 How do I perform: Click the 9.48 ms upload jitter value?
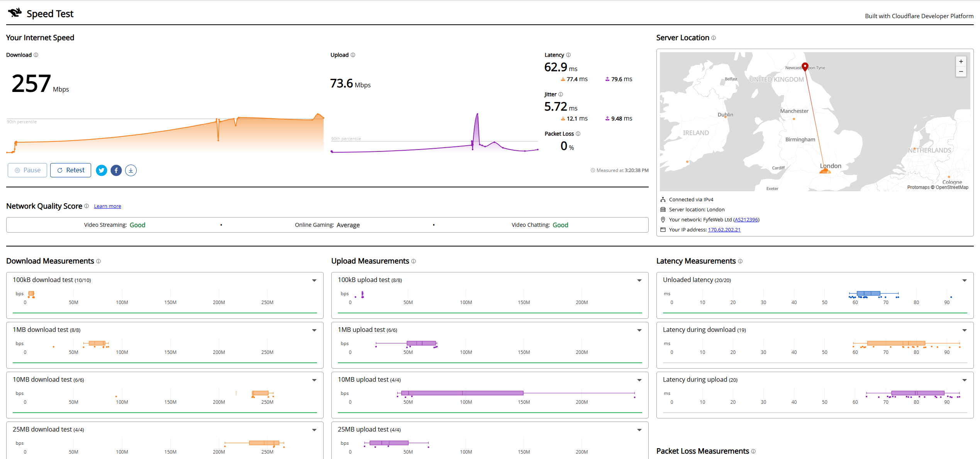tap(619, 119)
